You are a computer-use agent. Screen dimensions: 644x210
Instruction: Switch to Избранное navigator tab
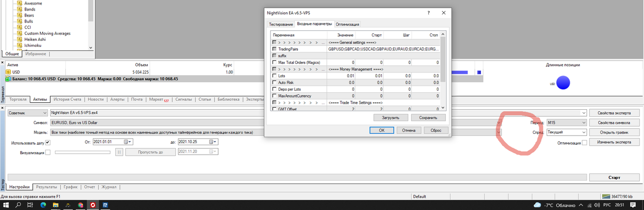tap(36, 54)
